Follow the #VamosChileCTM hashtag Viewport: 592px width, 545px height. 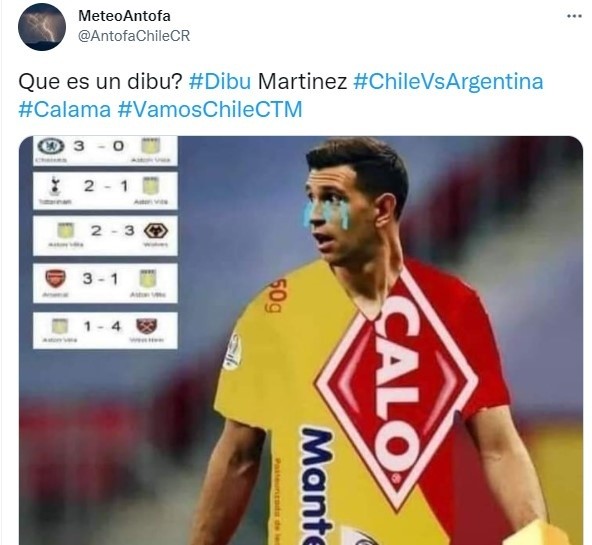coord(210,109)
